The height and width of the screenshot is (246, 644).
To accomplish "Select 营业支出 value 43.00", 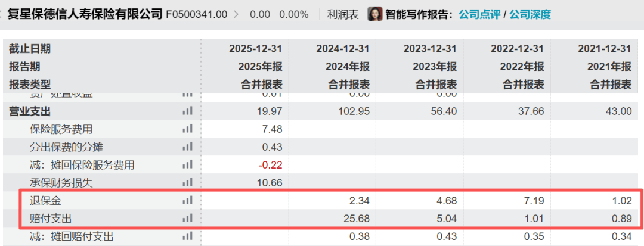I will click(x=618, y=111).
